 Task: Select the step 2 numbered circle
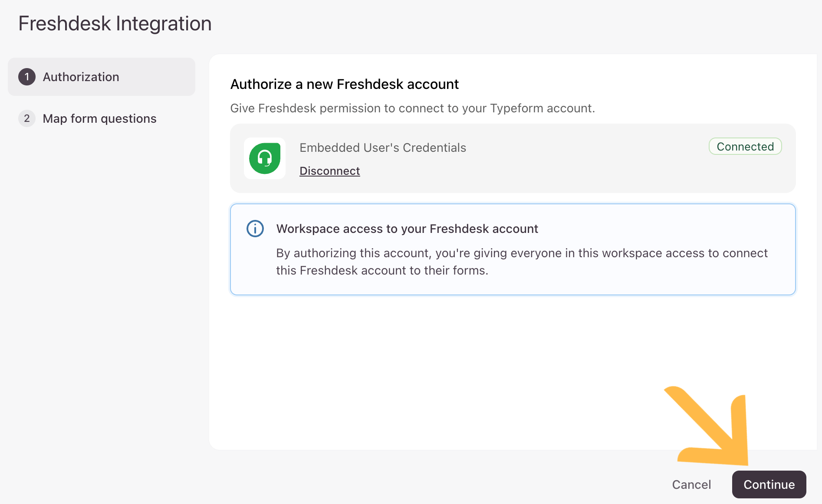[x=27, y=118]
